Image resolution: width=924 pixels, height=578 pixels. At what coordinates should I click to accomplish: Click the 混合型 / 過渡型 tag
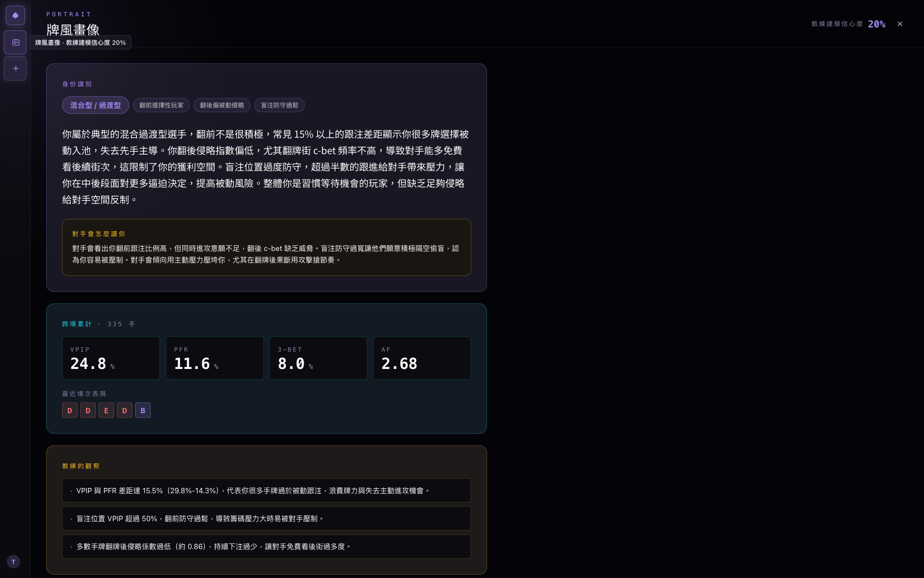click(95, 105)
